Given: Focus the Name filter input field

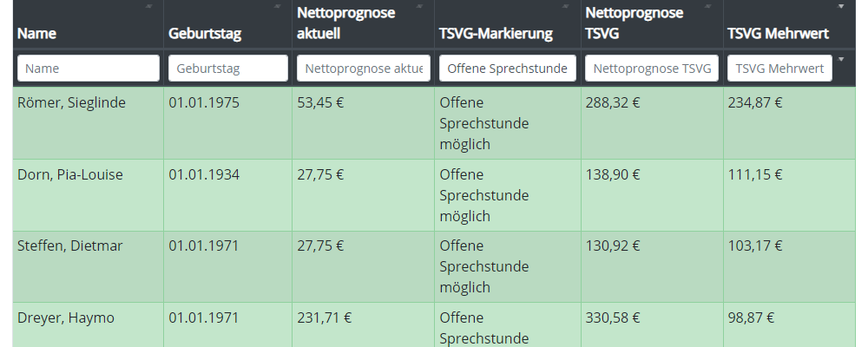Looking at the screenshot, I should click(88, 69).
